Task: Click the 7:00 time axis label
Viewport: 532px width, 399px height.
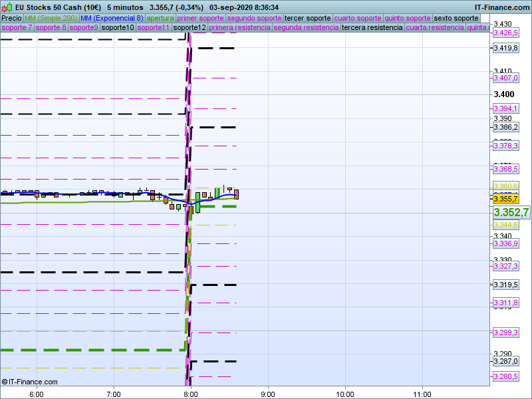Action: point(113,394)
